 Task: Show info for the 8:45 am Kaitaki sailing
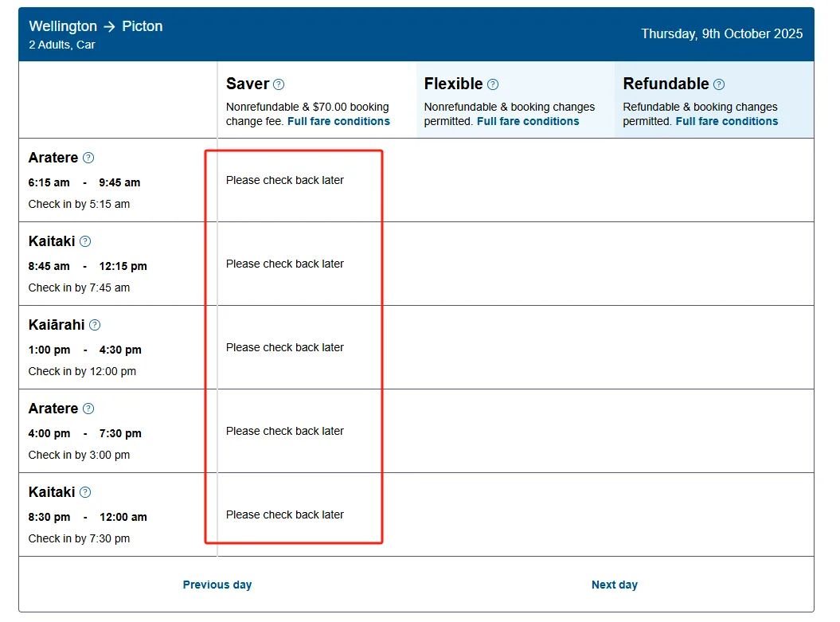tap(85, 241)
